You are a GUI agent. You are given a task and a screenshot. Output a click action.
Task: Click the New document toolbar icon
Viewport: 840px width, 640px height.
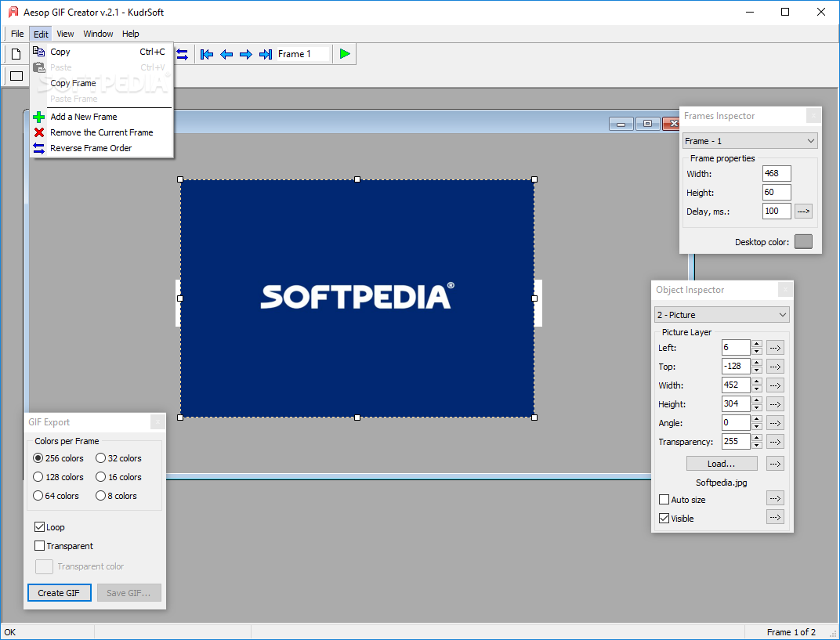pyautogui.click(x=16, y=54)
